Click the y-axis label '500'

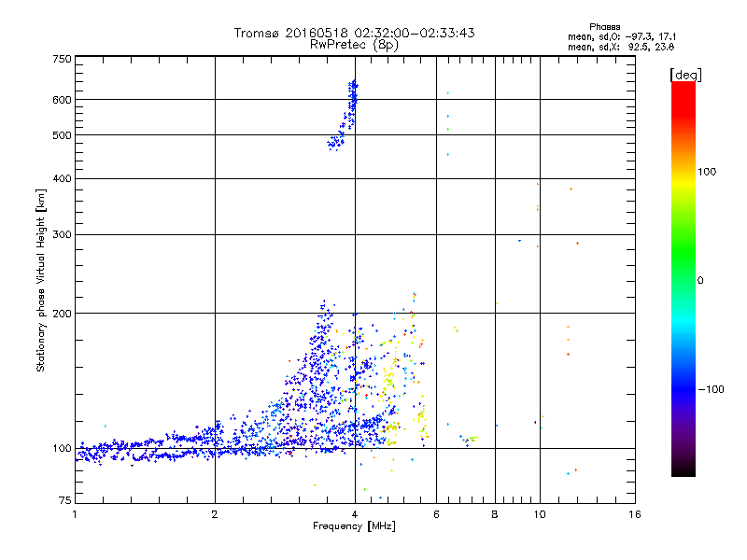pos(62,135)
